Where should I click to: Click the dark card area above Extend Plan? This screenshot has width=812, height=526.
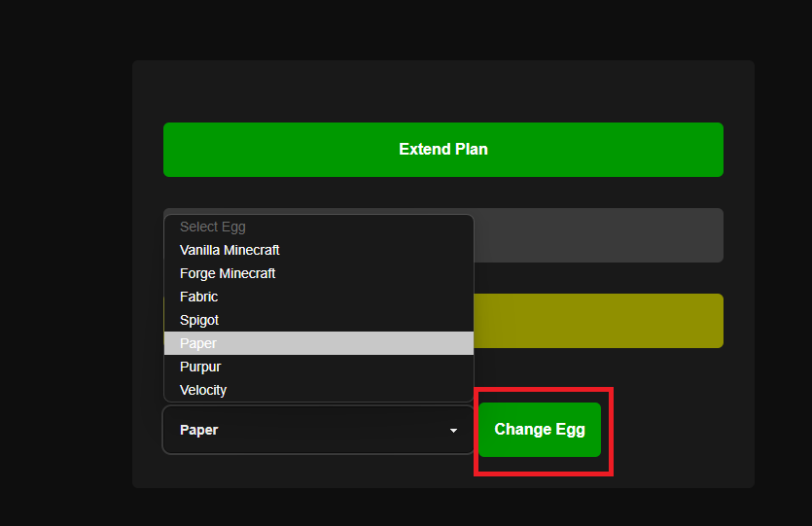443,91
